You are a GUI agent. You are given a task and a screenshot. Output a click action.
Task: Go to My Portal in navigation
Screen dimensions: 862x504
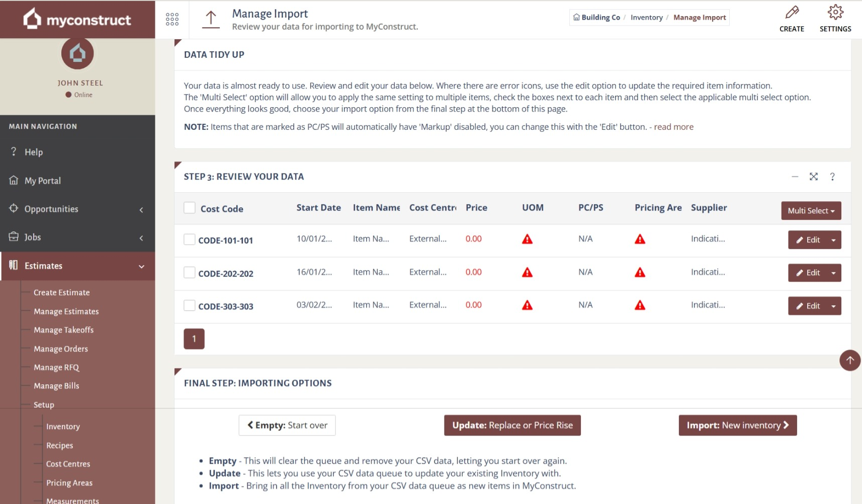pos(43,181)
